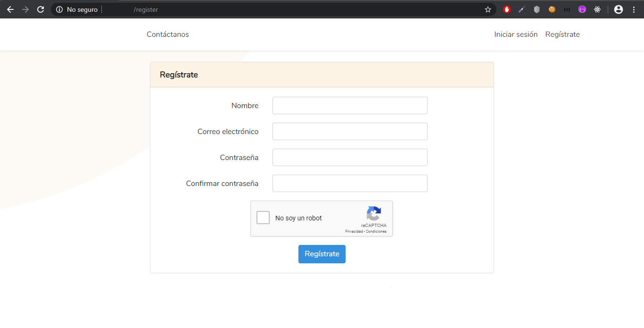Screen dimensions: 644x328
Task: Focus the Confirmar contraseña input field
Action: 350,184
